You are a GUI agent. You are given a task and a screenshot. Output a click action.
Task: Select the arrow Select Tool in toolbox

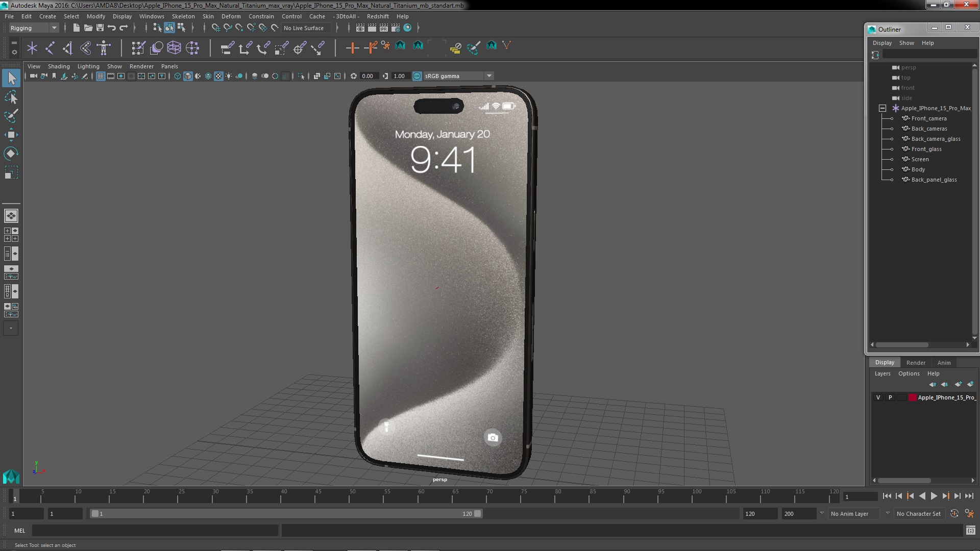point(11,79)
